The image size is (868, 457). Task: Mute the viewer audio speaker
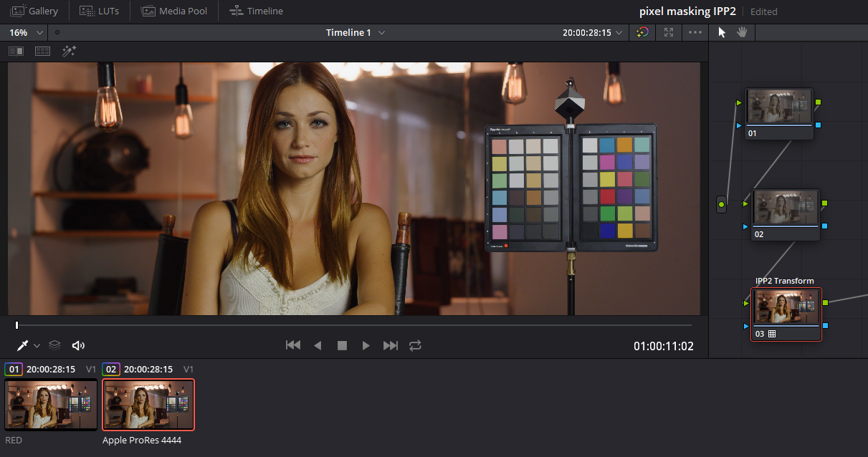78,345
